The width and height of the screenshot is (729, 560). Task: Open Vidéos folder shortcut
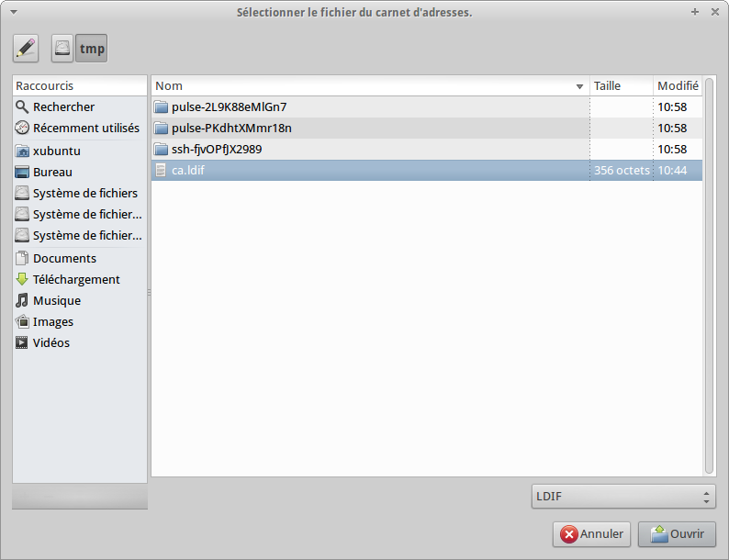51,343
